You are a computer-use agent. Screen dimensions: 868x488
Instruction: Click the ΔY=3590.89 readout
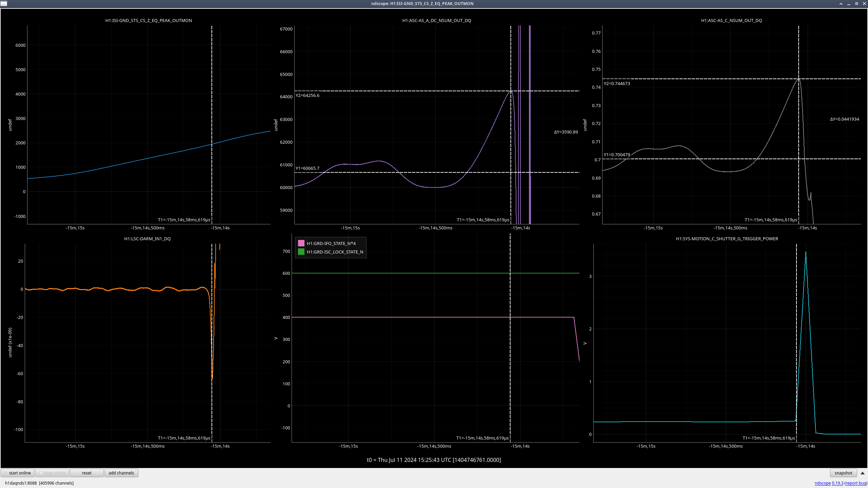[x=566, y=132]
